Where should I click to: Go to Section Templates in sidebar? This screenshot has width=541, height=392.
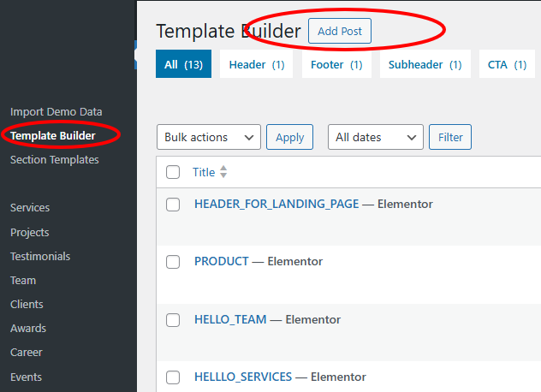(x=54, y=160)
